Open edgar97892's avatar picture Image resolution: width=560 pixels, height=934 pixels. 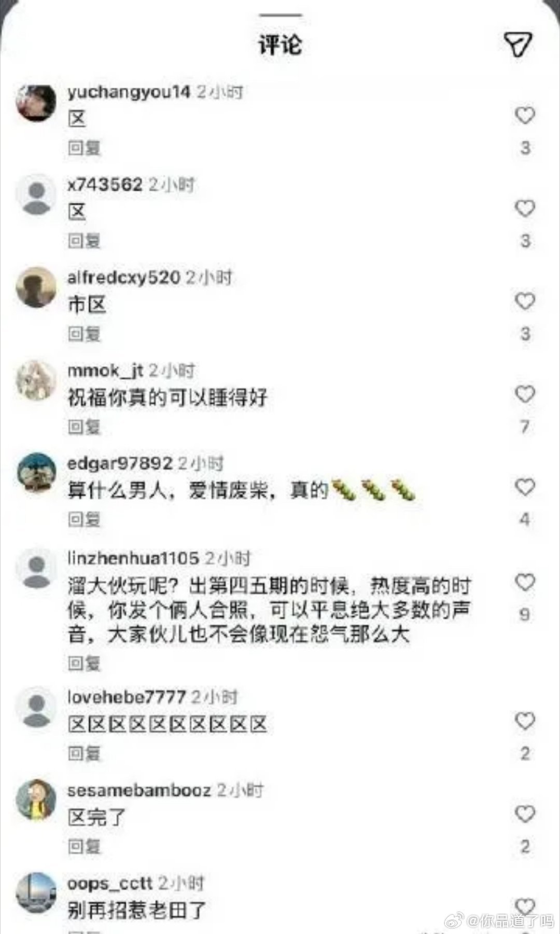click(36, 473)
